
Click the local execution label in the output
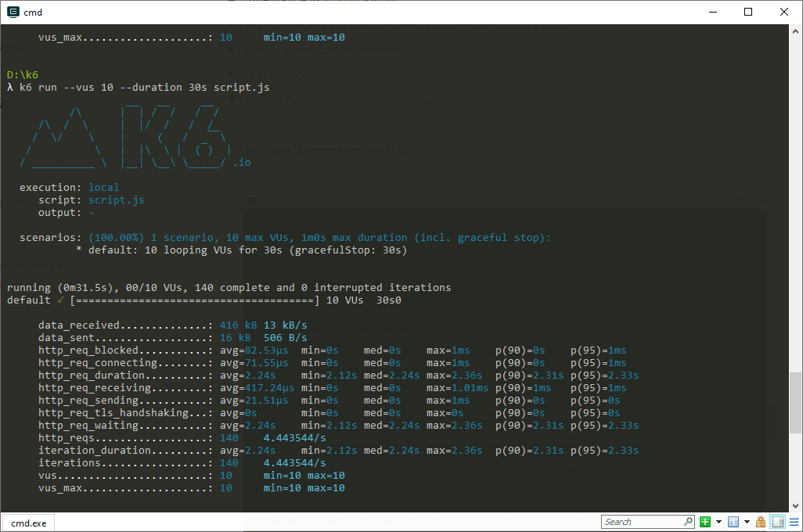coord(104,187)
